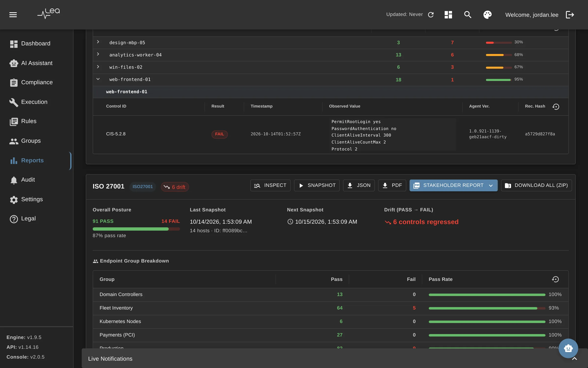Go to Dashboard in the sidebar
The width and height of the screenshot is (588, 368).
(x=37, y=43)
